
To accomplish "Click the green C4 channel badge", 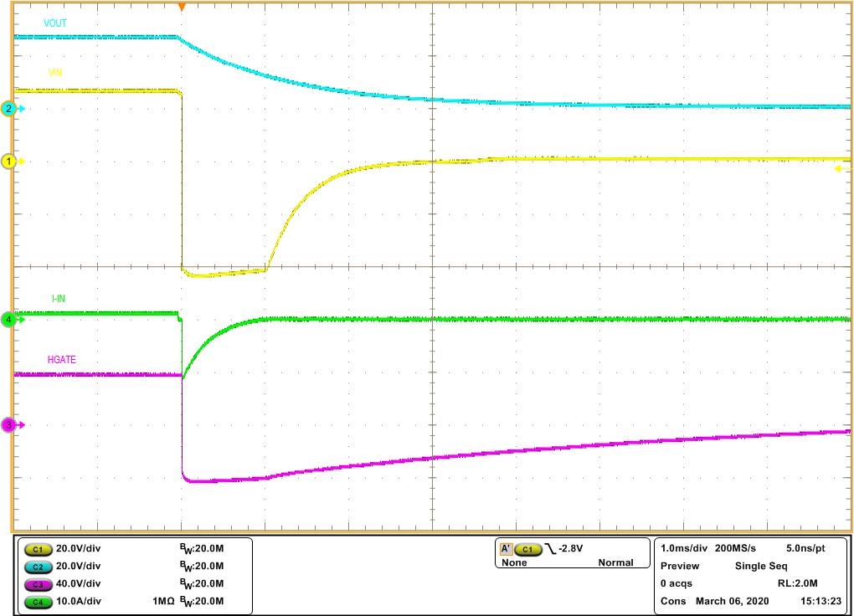I will [x=37, y=602].
